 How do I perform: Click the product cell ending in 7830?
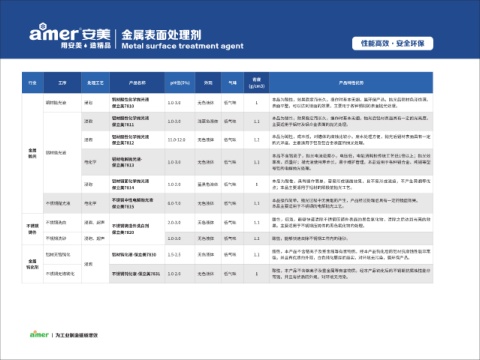click(137, 255)
